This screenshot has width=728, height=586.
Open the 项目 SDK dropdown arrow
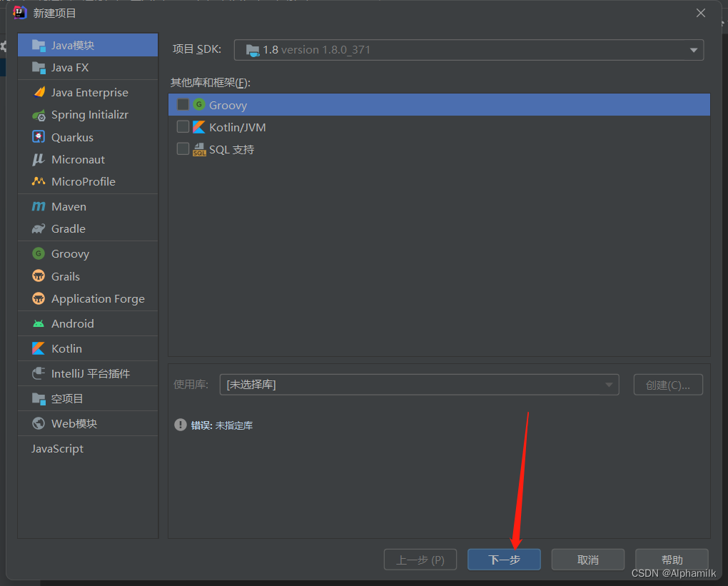tap(693, 50)
